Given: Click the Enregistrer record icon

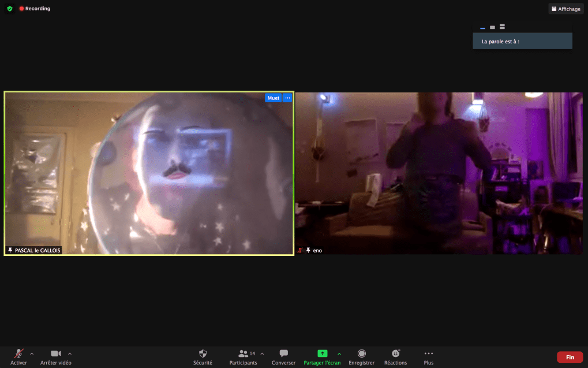Looking at the screenshot, I should (x=361, y=354).
